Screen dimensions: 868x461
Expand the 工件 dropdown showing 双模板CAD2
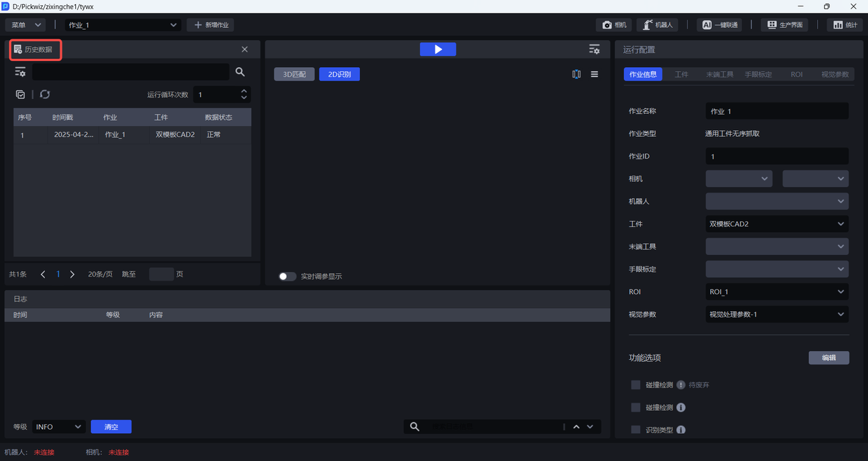(x=776, y=224)
